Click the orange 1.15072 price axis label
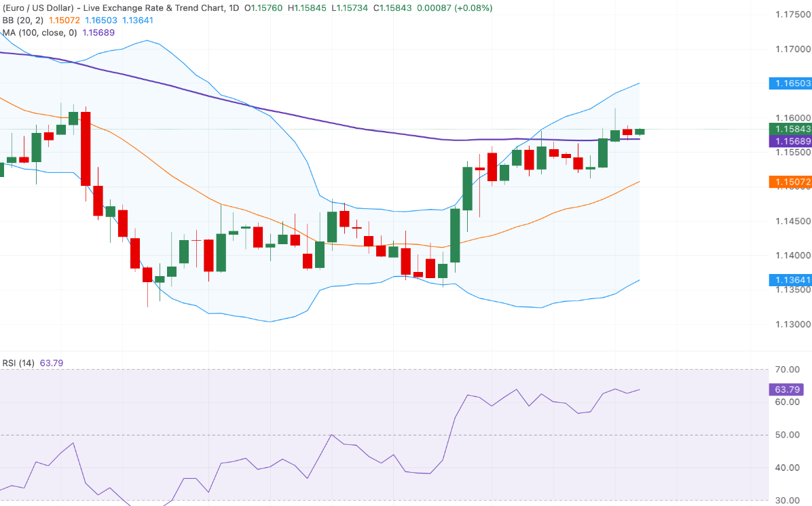Viewport: 812px width, 506px height. tap(790, 182)
